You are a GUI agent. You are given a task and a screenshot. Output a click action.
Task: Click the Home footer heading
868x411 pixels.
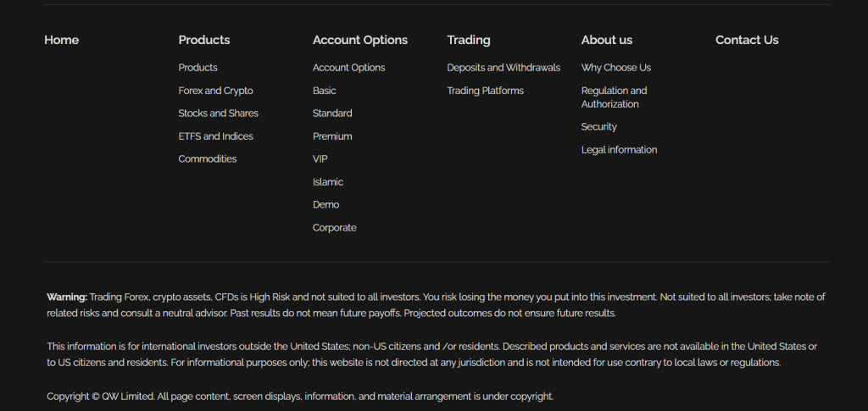61,40
